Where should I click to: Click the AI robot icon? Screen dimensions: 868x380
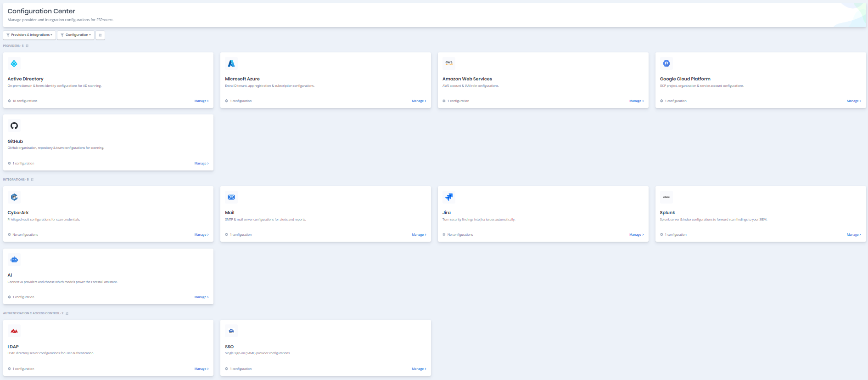(14, 260)
